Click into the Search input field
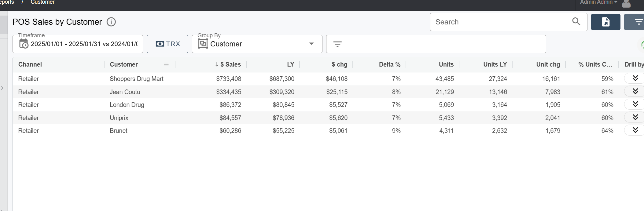The image size is (644, 211). point(501,22)
